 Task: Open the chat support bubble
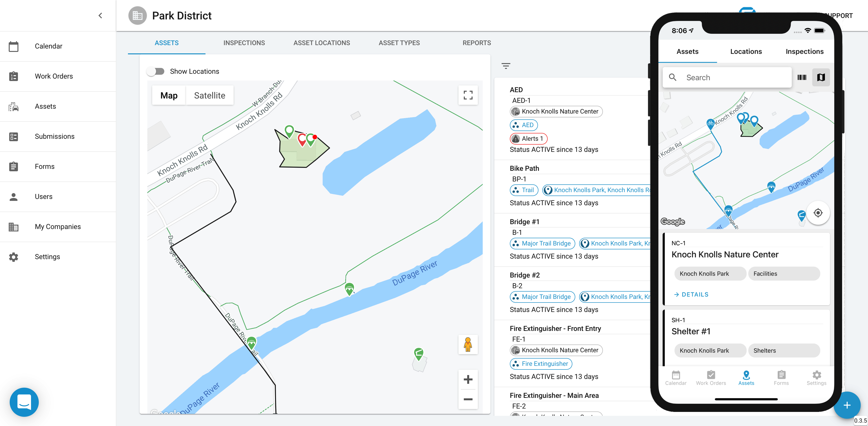tap(24, 402)
